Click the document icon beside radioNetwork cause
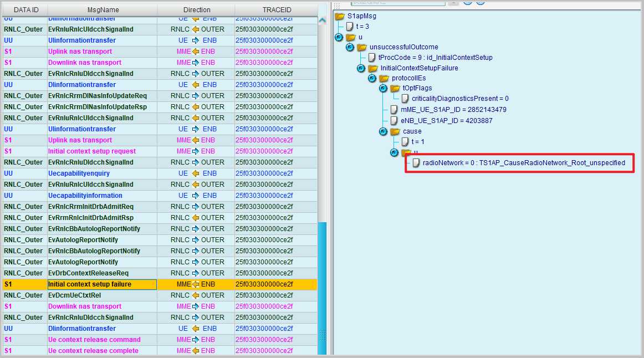This screenshot has height=358, width=644. (x=416, y=163)
